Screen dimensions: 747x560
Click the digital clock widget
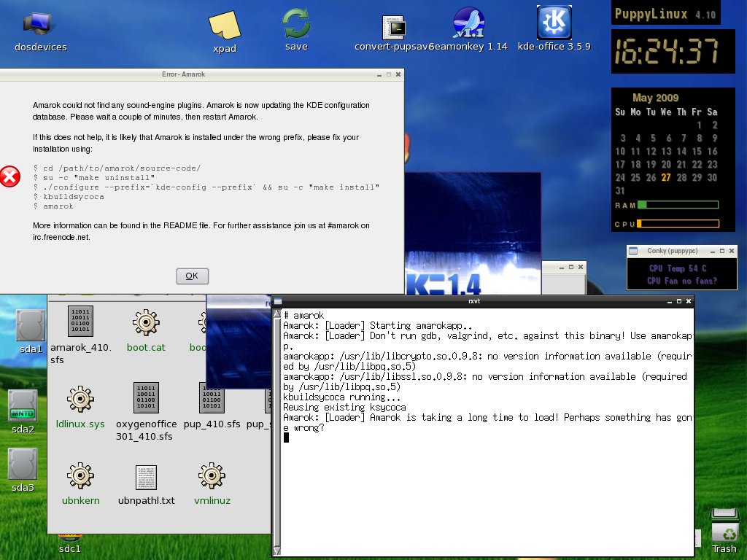point(673,52)
